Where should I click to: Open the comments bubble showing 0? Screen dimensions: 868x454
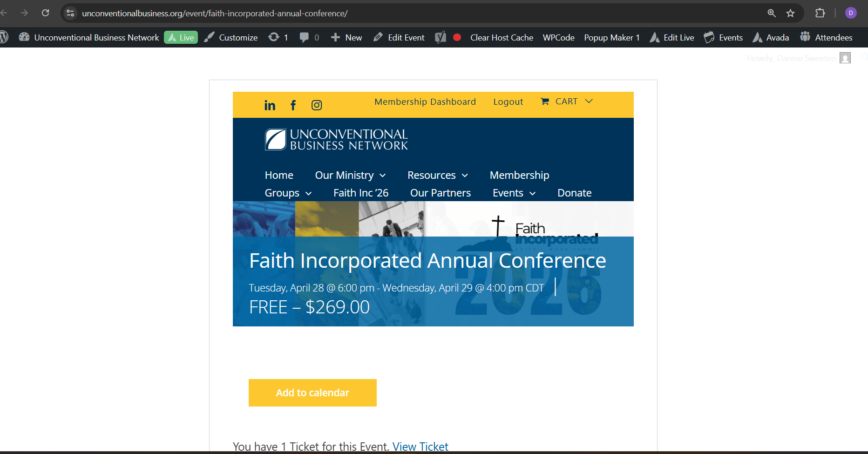click(x=309, y=37)
